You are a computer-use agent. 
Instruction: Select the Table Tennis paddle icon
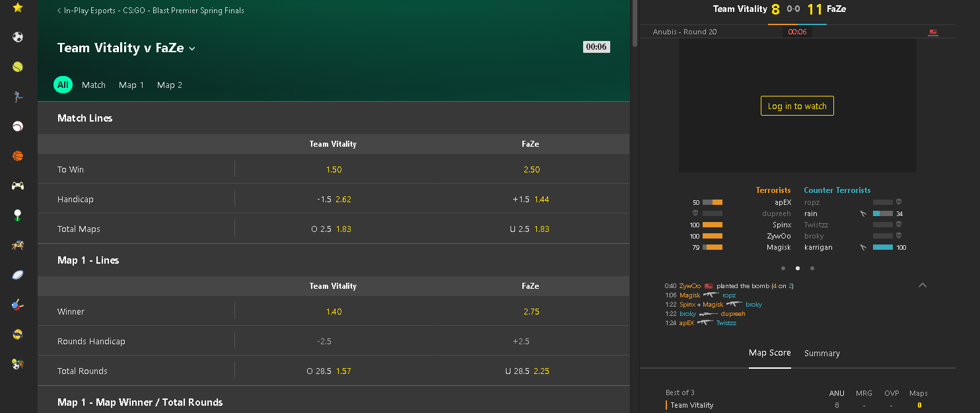pyautogui.click(x=18, y=305)
